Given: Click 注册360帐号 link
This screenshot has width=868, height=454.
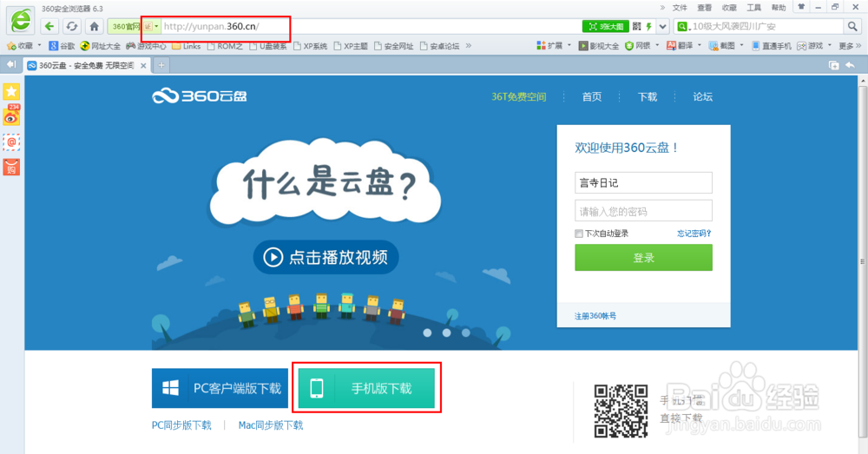Looking at the screenshot, I should [595, 316].
